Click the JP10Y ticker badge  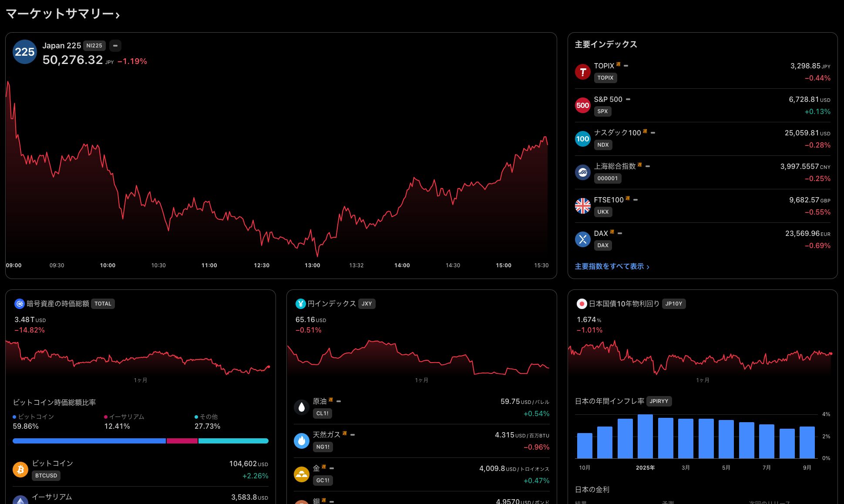(x=673, y=304)
